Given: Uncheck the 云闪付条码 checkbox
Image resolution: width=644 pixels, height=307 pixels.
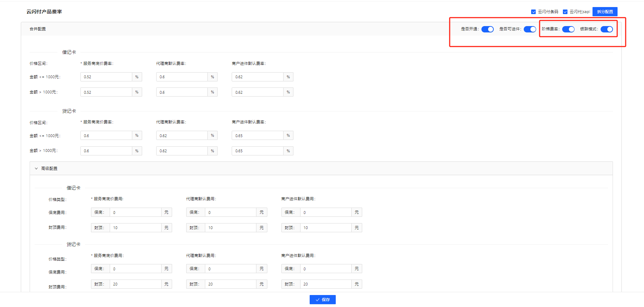Looking at the screenshot, I should point(533,12).
